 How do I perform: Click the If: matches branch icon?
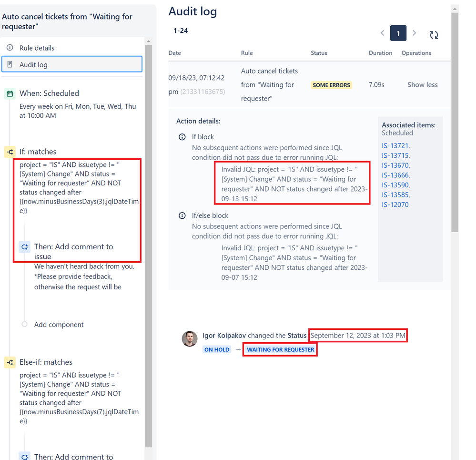coord(10,152)
